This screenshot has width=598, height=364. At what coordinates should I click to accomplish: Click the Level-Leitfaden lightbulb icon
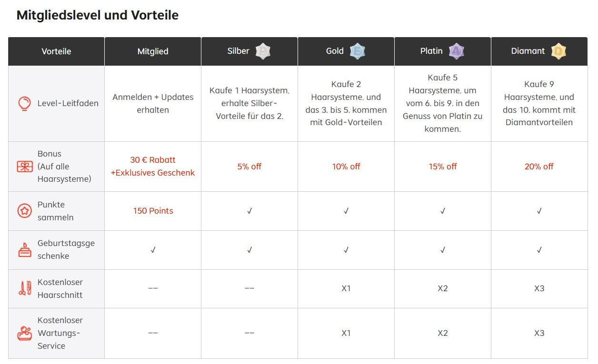(x=24, y=103)
